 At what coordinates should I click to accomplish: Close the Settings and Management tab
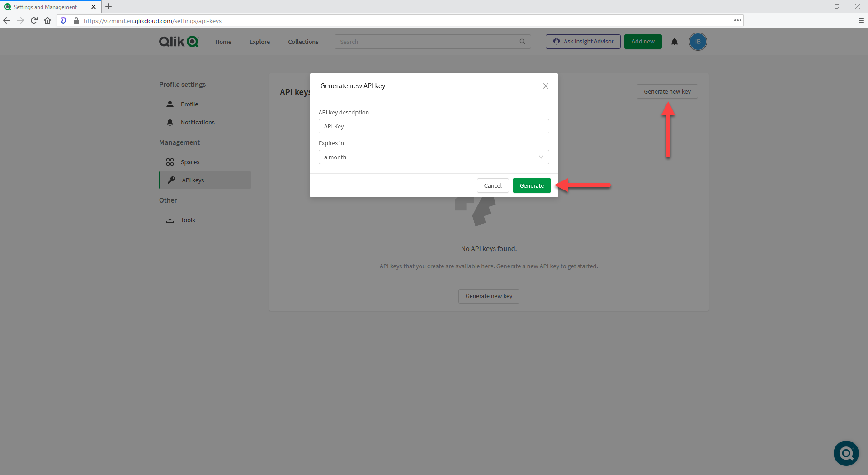point(94,7)
